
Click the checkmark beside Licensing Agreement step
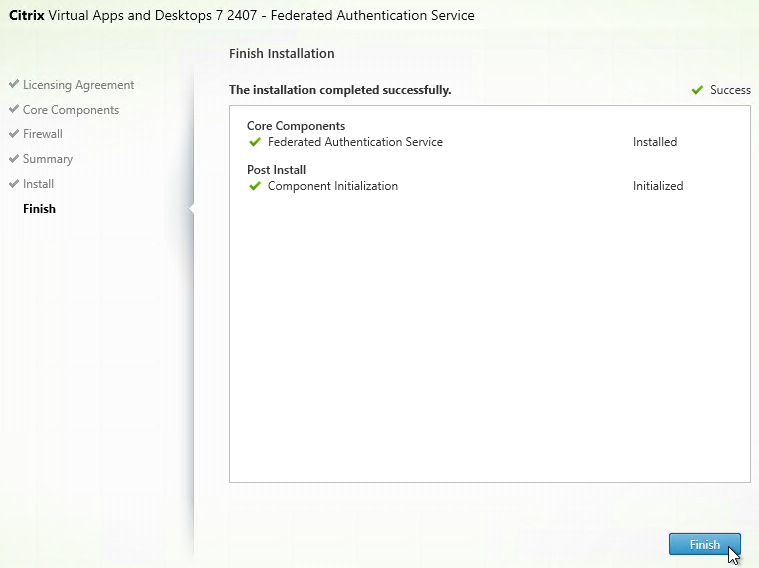tap(14, 85)
